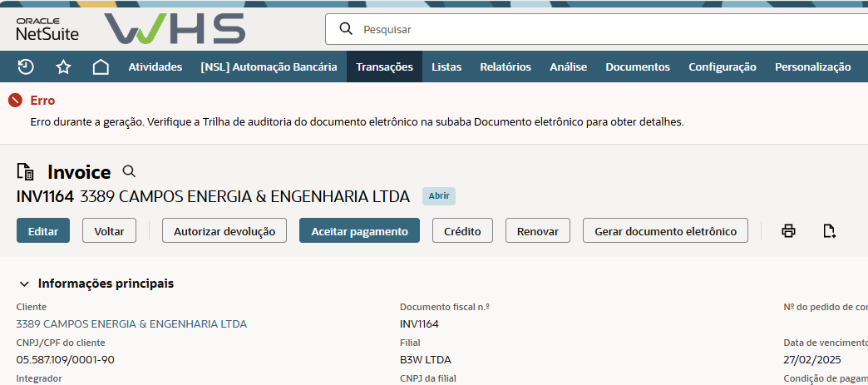This screenshot has width=868, height=385.
Task: Click the search icon beside Invoice title
Action: coord(129,171)
